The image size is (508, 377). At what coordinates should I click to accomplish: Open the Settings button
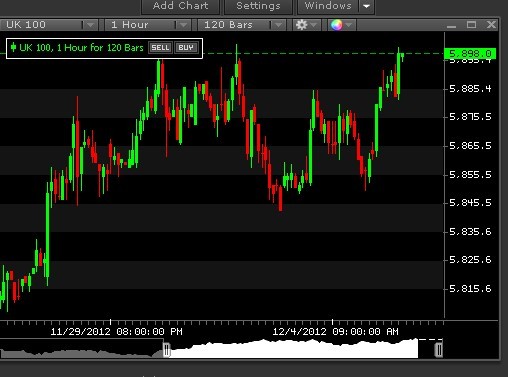(x=258, y=6)
